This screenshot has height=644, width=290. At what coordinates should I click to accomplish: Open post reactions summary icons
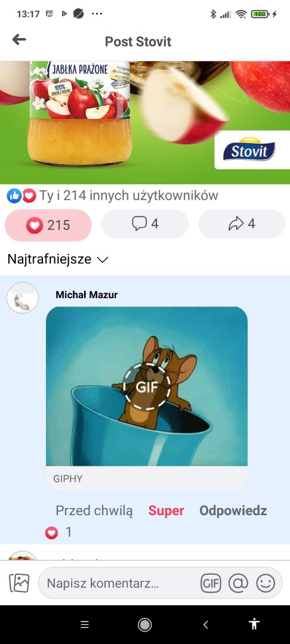pos(21,196)
